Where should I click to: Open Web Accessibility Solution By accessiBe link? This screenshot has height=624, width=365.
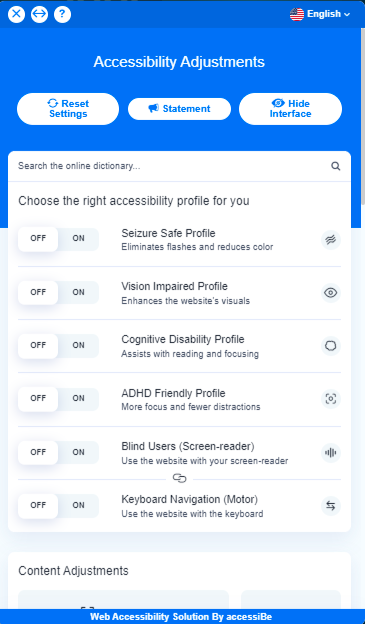coord(181,617)
